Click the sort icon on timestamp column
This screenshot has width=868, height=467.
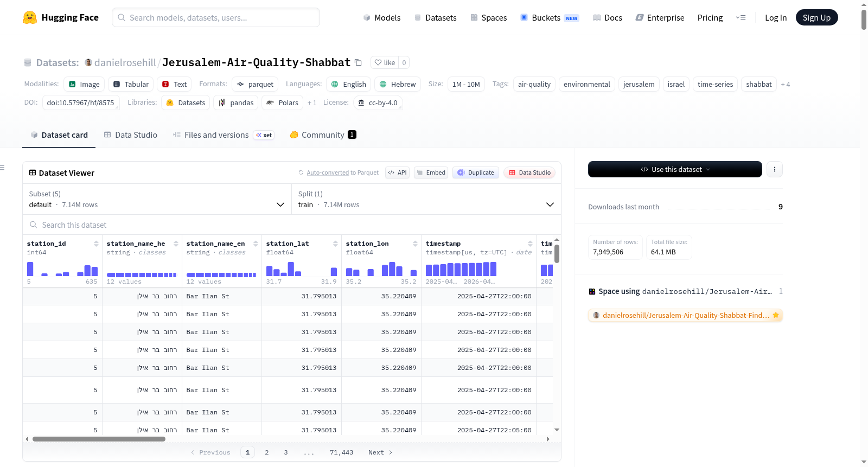point(530,244)
